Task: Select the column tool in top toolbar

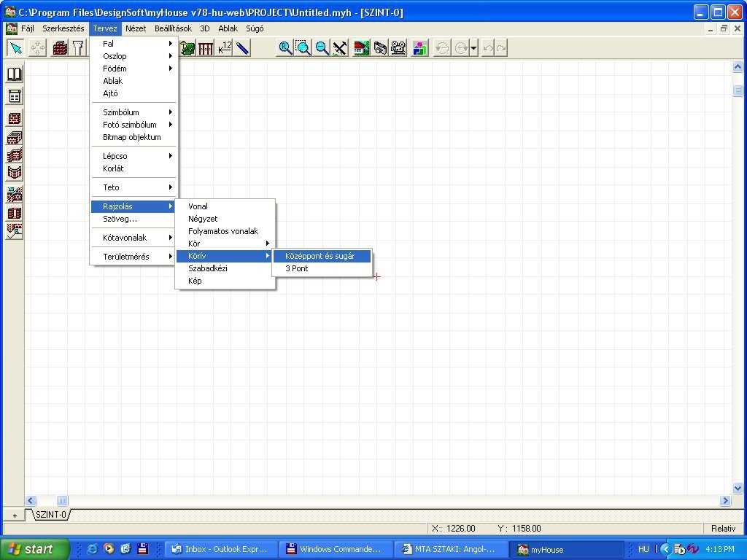Action: point(79,48)
